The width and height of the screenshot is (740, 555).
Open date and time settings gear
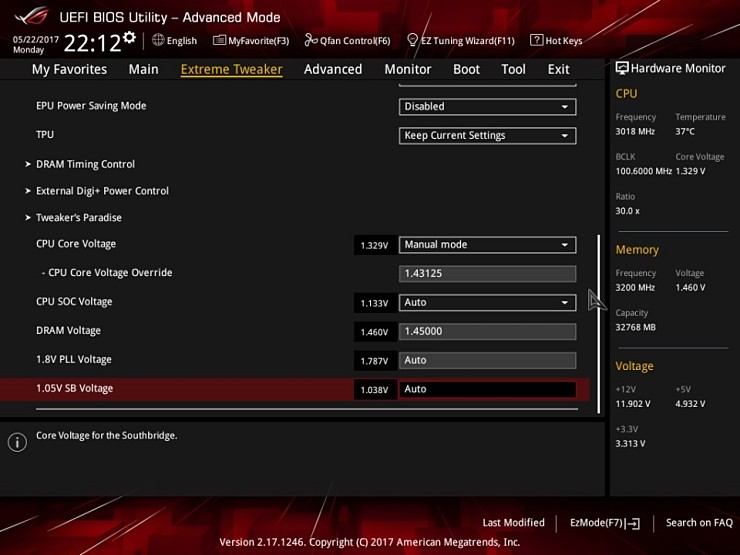click(129, 37)
